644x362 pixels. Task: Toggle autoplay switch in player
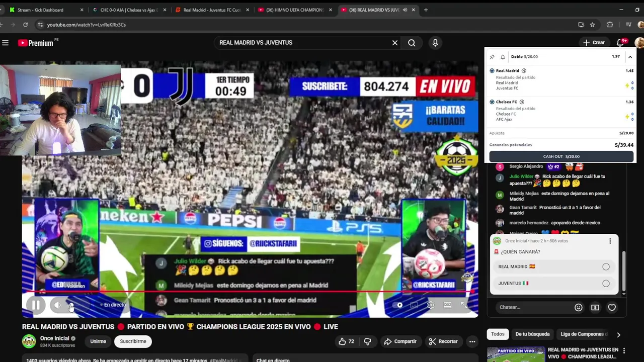(x=398, y=305)
